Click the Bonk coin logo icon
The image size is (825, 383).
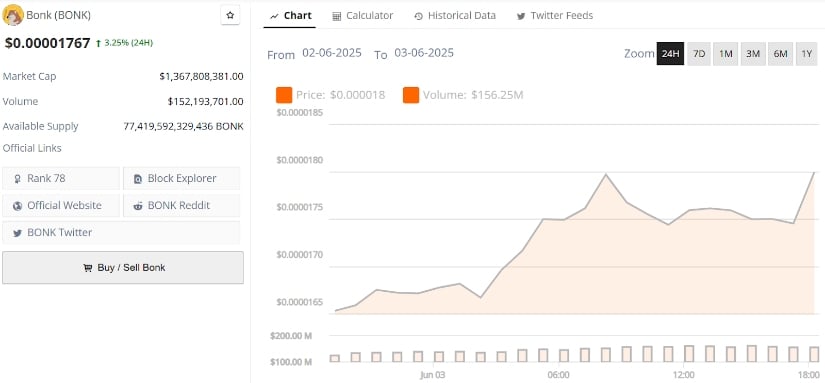[x=13, y=15]
